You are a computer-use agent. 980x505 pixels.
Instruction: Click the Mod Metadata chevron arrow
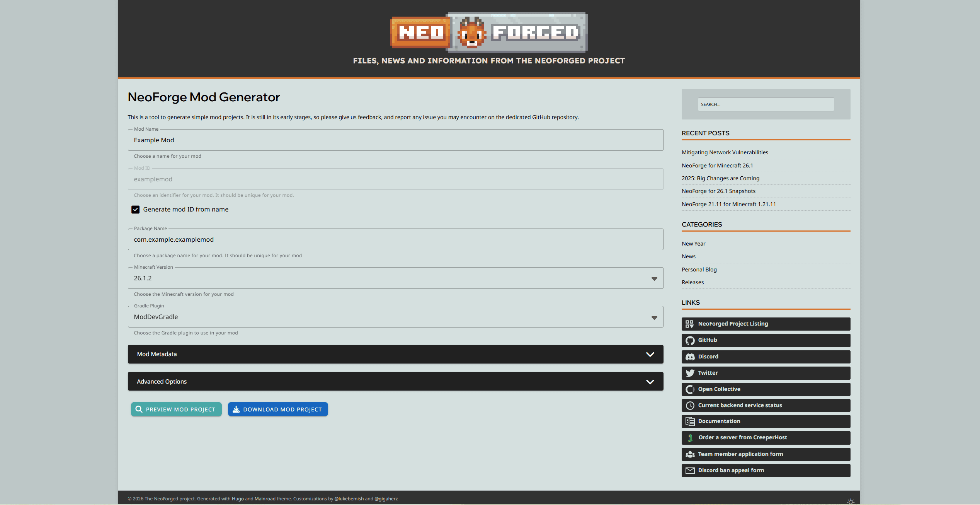click(x=650, y=354)
